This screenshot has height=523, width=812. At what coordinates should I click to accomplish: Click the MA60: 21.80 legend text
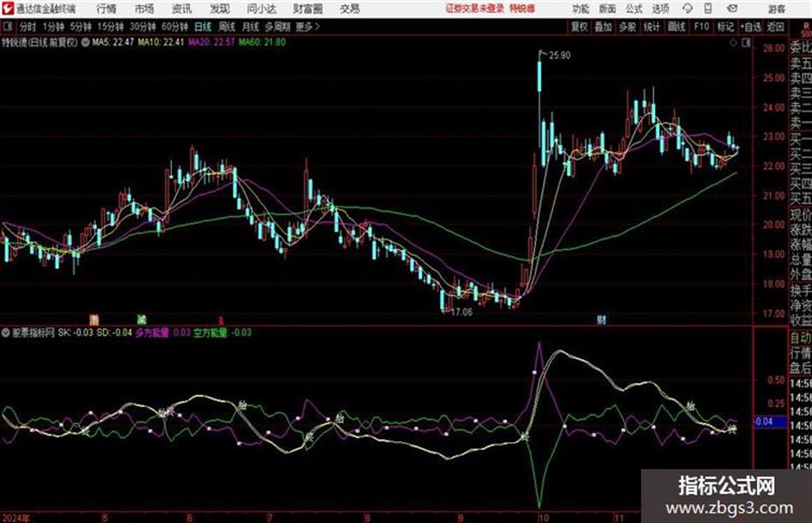pyautogui.click(x=262, y=42)
